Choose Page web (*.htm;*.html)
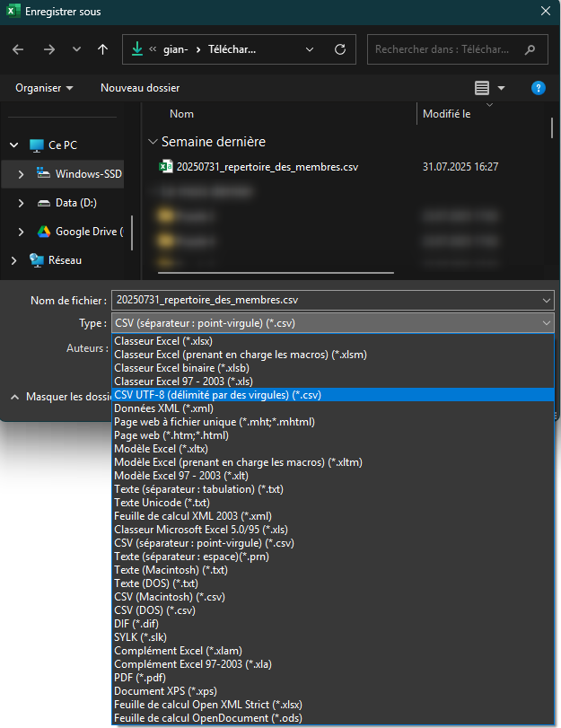Screen dimensions: 561x728 click(x=332, y=435)
